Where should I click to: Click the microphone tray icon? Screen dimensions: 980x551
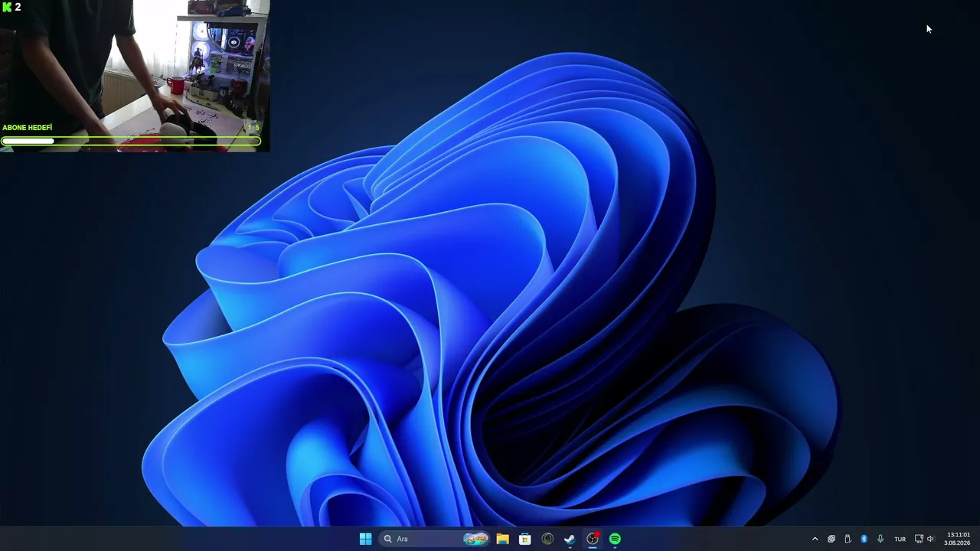click(x=880, y=539)
